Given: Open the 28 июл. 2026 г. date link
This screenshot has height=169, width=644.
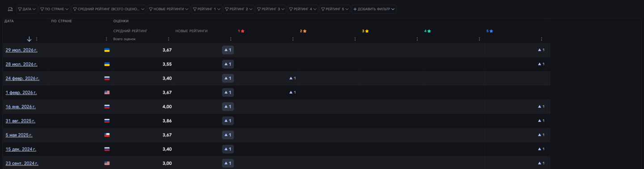Looking at the screenshot, I should (x=21, y=64).
